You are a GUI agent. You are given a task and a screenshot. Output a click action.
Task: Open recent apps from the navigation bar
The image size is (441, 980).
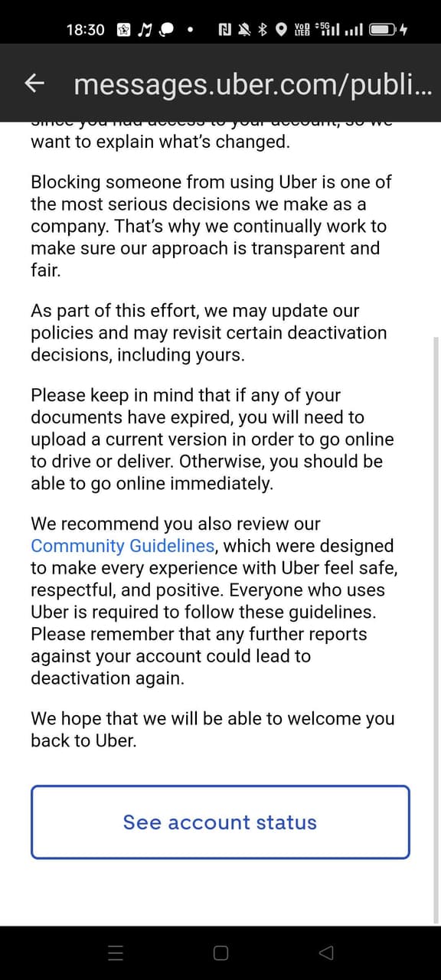pos(115,952)
